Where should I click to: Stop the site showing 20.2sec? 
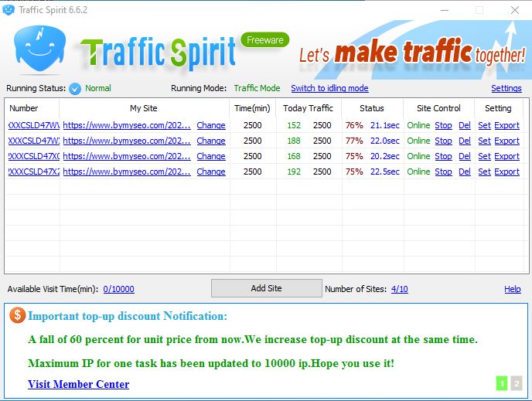[443, 156]
